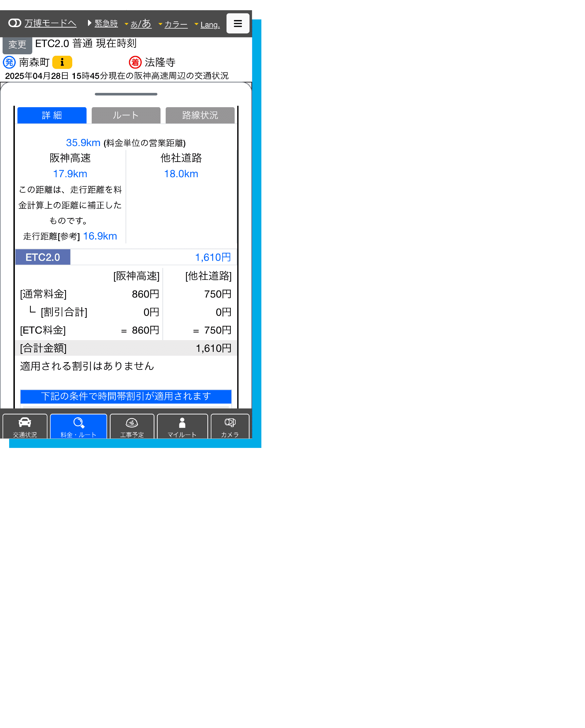Open the 工事予定 helmet icon tab
This screenshot has height=728, width=585.
click(132, 426)
